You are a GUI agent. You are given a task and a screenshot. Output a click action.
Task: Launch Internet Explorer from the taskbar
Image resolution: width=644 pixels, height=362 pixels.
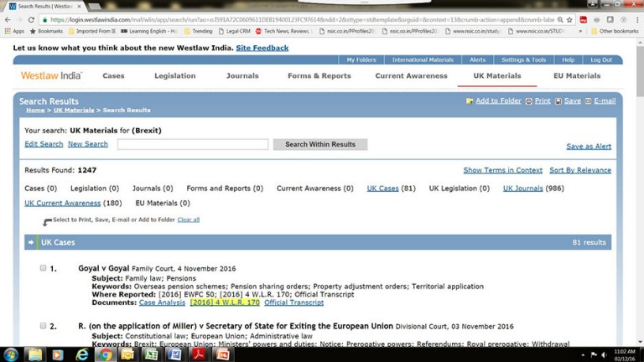coord(81,354)
